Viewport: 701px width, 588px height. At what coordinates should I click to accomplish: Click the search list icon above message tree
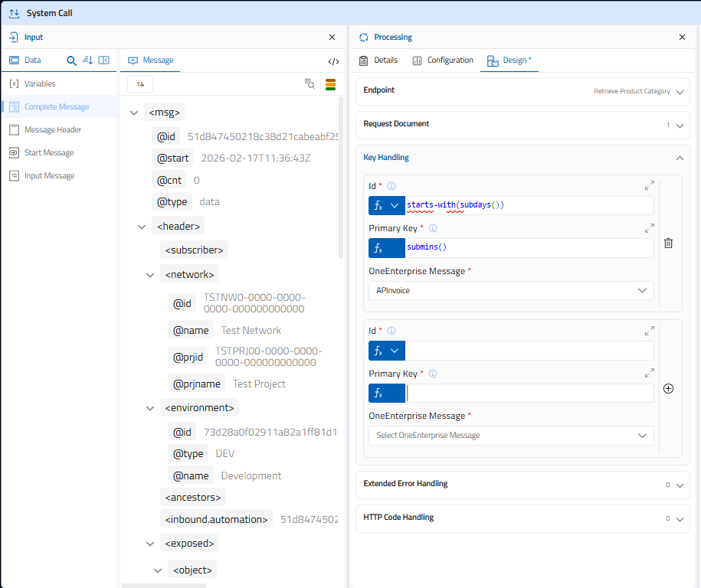(310, 84)
